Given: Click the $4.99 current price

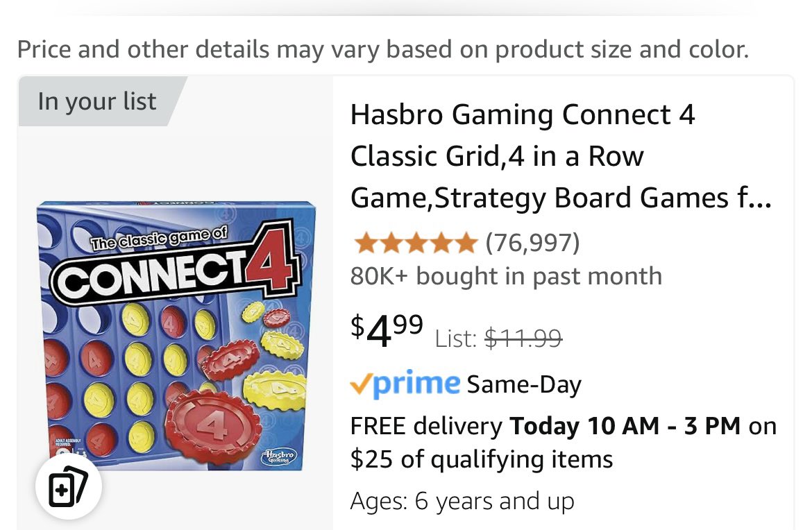Looking at the screenshot, I should pos(387,332).
